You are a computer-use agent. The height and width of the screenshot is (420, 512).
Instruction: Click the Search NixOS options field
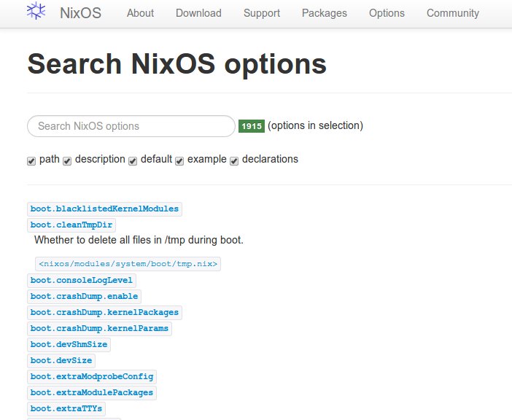pyautogui.click(x=131, y=126)
